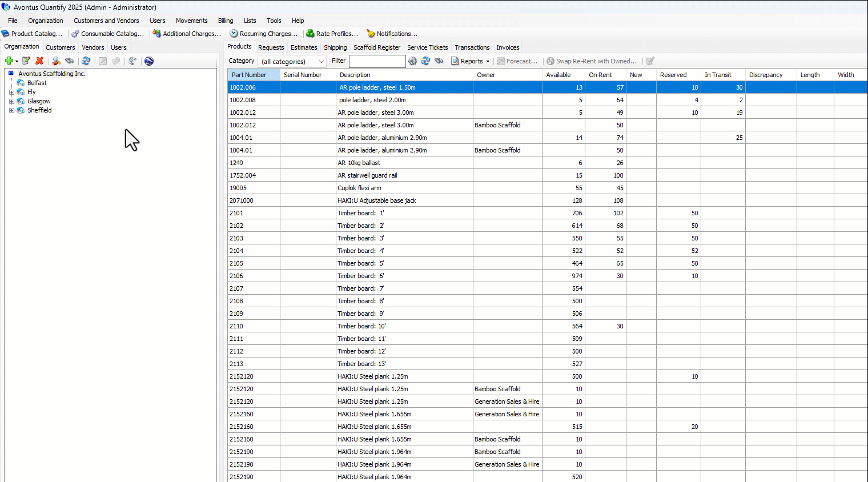Click the edit notepad icon in organization toolbar
This screenshot has height=482, width=868.
click(26, 61)
